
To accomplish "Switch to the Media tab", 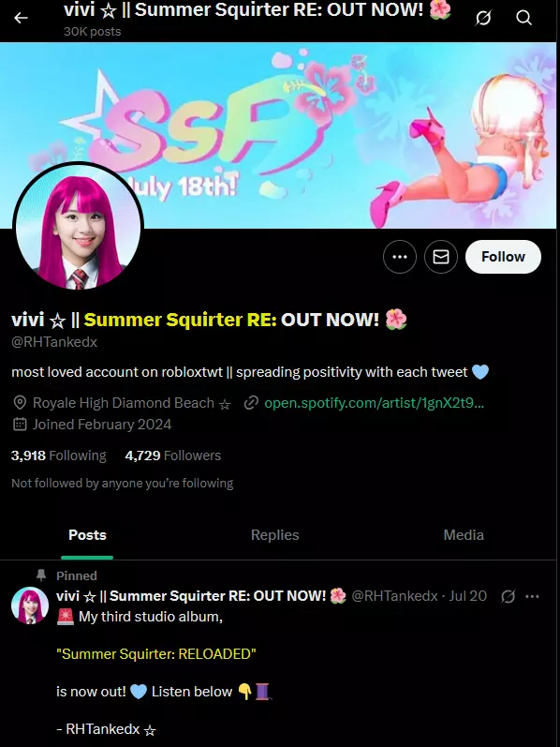I will tap(464, 535).
